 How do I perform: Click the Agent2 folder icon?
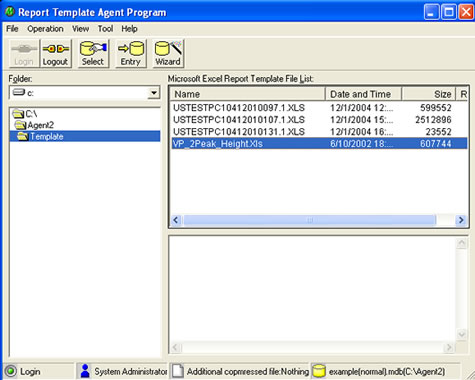[x=21, y=125]
